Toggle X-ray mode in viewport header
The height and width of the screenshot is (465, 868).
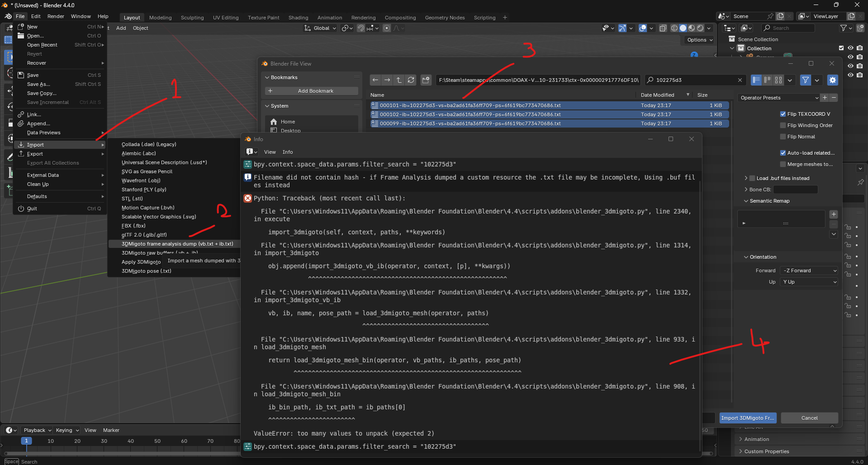[663, 28]
